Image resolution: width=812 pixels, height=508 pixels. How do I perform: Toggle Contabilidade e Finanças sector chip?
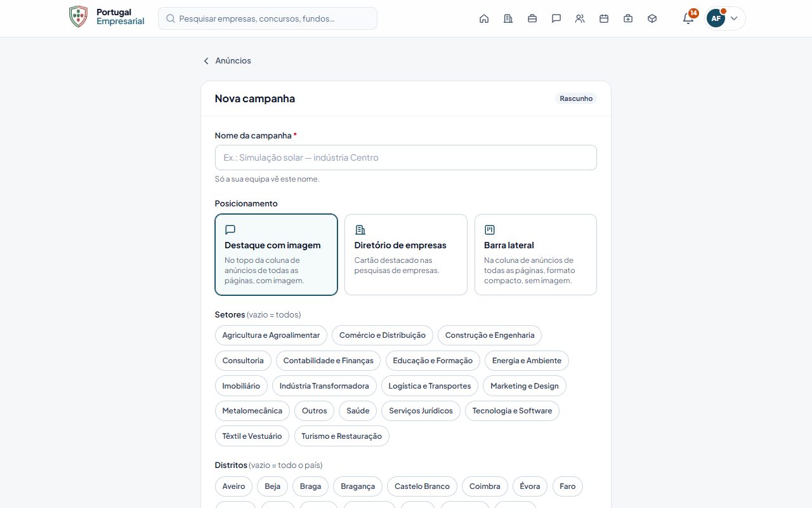coord(329,361)
